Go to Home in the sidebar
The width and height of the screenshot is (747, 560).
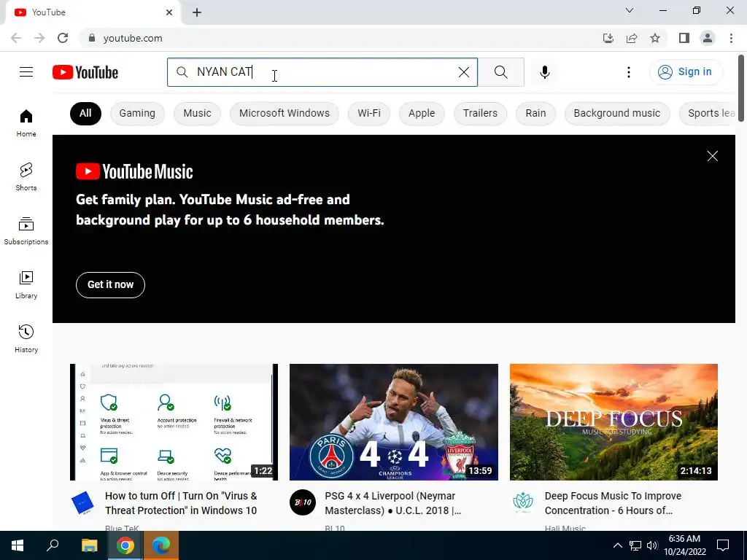pyautogui.click(x=26, y=123)
